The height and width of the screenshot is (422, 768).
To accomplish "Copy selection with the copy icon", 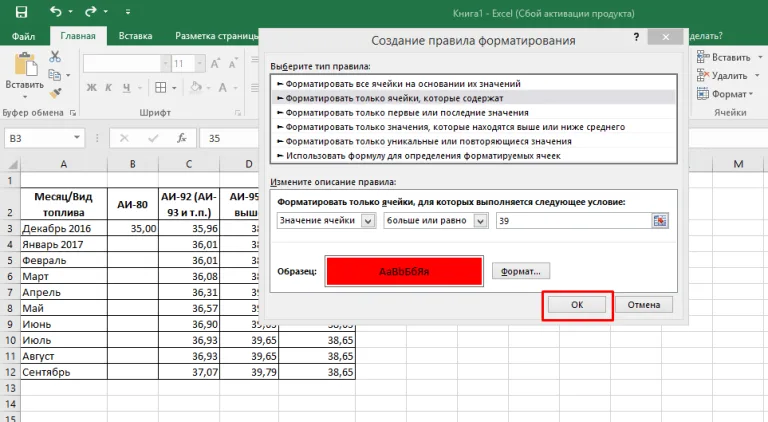I will pyautogui.click(x=54, y=75).
